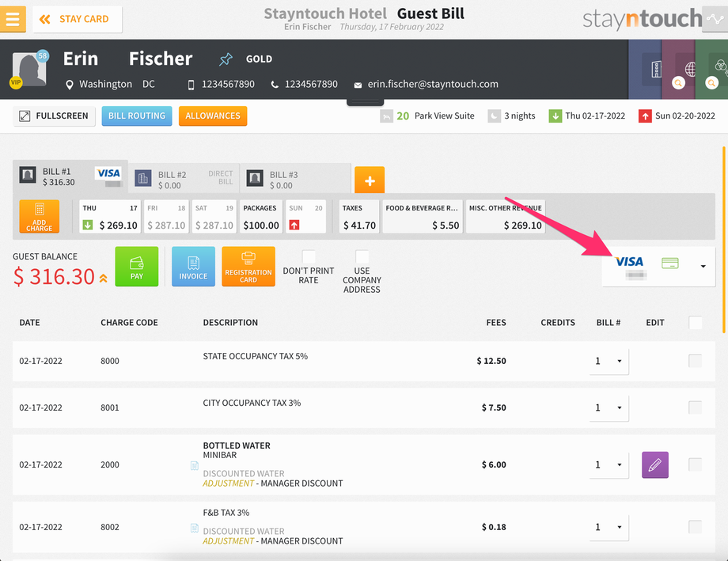Check the select-all checkbox in header
728x561 pixels.
click(695, 323)
